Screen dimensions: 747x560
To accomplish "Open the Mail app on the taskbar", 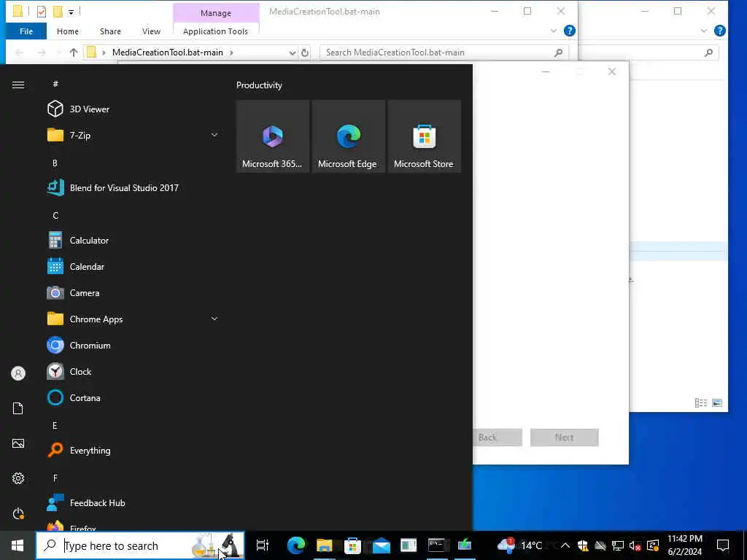I will click(381, 545).
